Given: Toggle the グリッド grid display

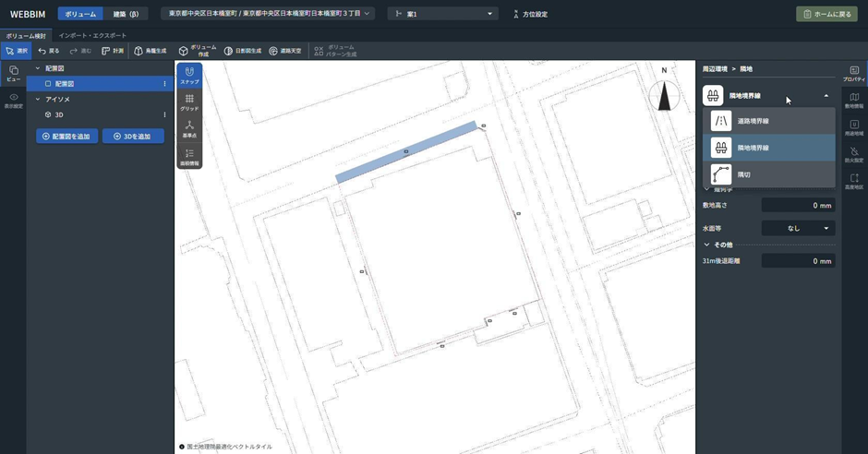Looking at the screenshot, I should pyautogui.click(x=189, y=102).
